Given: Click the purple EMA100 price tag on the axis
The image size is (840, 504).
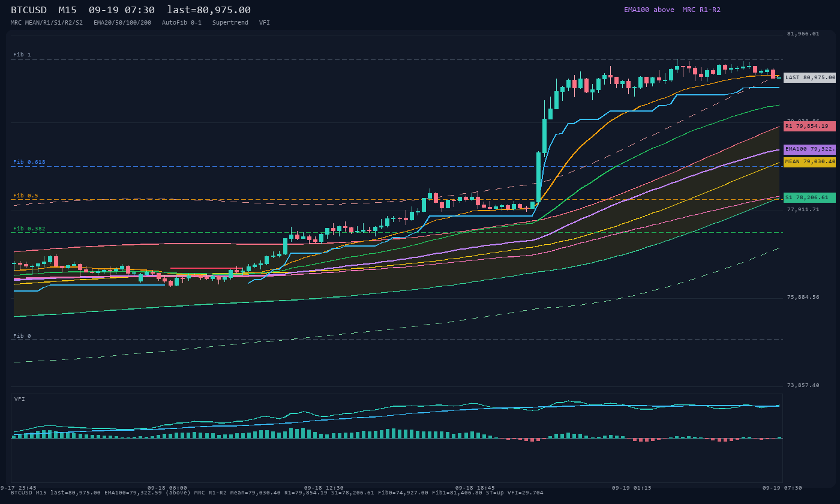Looking at the screenshot, I should (809, 149).
